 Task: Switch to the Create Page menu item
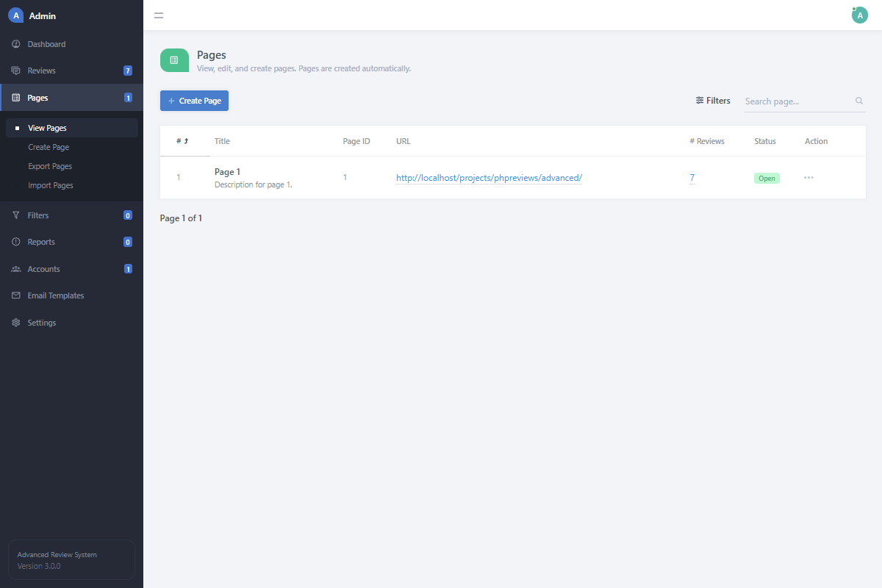[48, 146]
